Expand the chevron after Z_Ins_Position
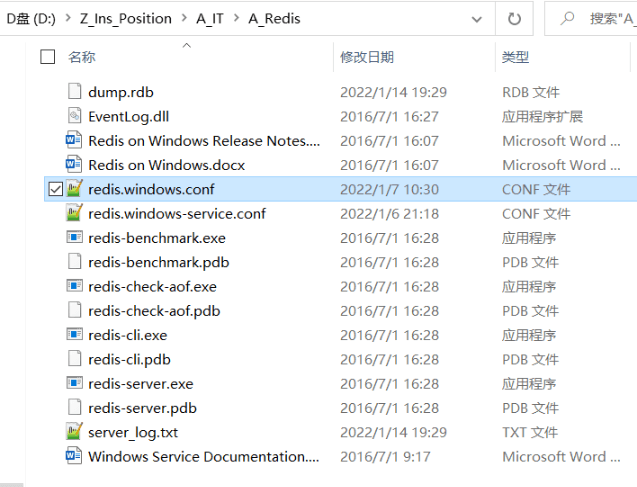 tap(184, 18)
